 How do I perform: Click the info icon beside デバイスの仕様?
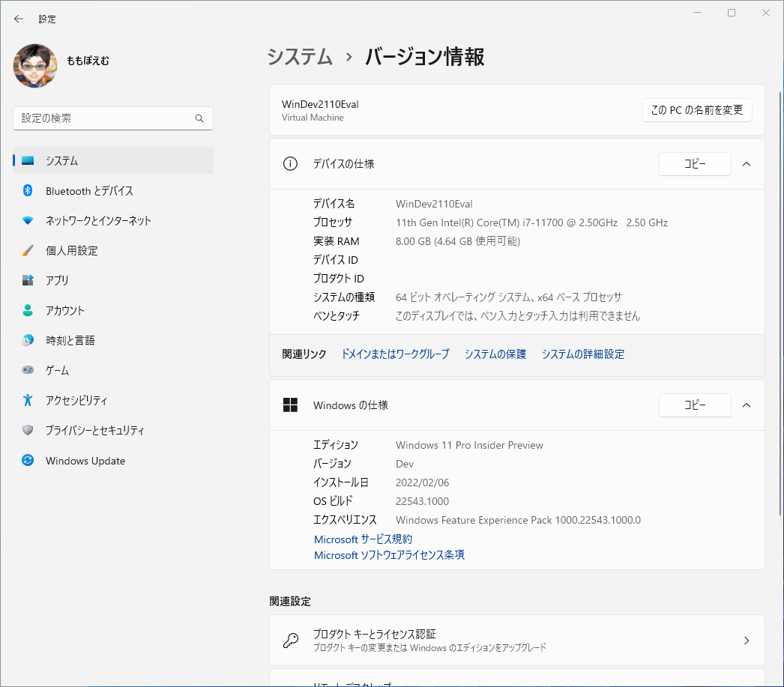(290, 164)
